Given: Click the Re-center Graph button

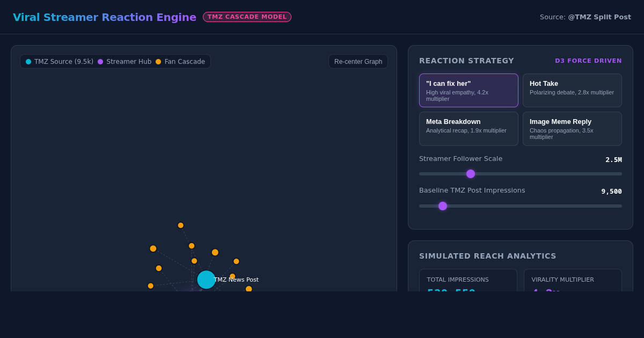Looking at the screenshot, I should click(x=358, y=62).
